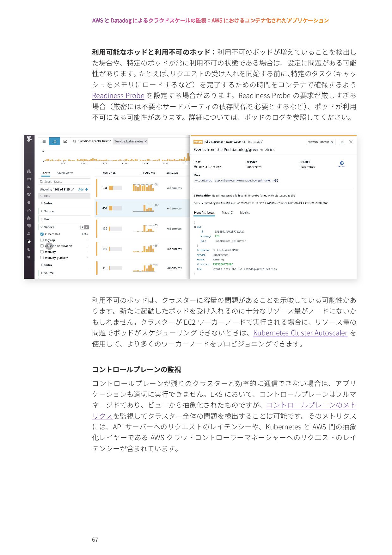Open the Datadog bone-dog logo home
Screen dimensions: 392x555
pyautogui.click(x=29, y=139)
